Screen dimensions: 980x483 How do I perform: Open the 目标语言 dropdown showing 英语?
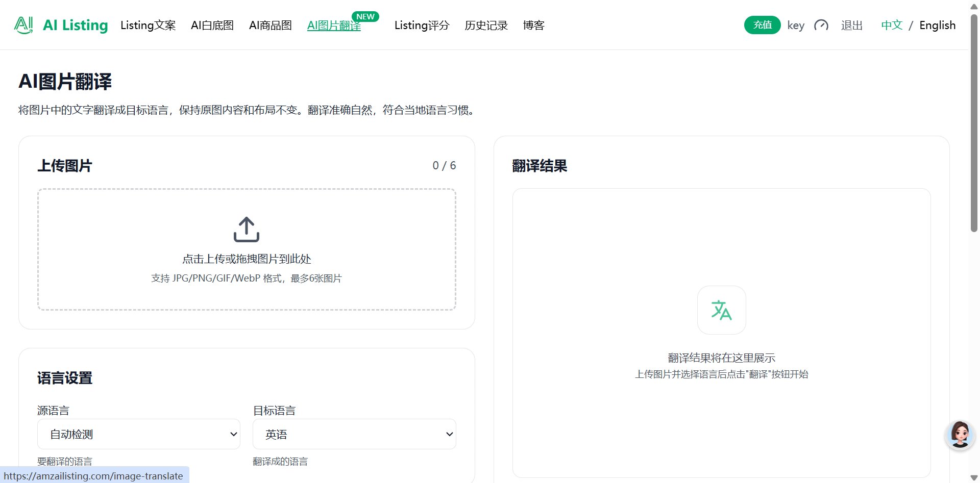(354, 434)
